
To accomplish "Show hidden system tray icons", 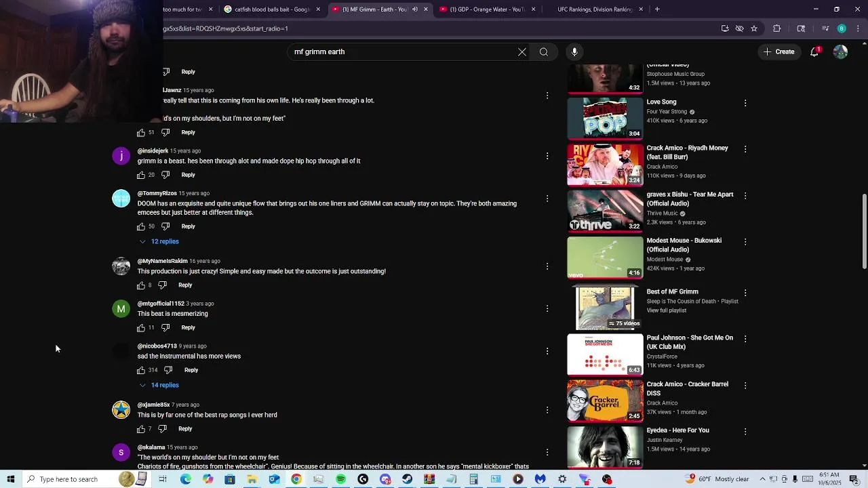I will (x=762, y=479).
